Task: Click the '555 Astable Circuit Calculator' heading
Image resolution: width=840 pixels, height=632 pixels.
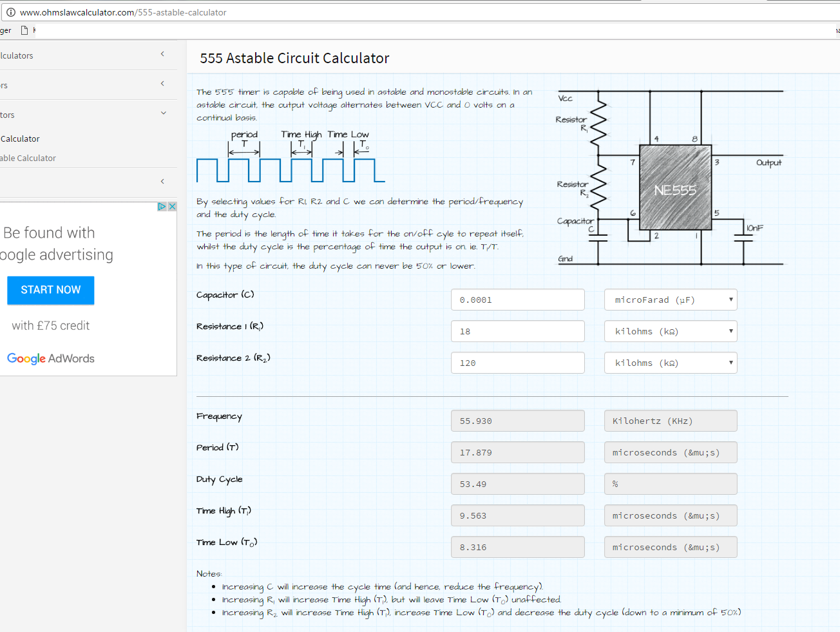Action: 294,58
